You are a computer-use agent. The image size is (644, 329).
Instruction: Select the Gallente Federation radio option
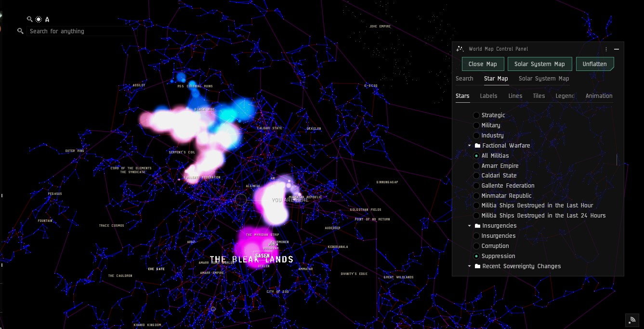pos(476,186)
